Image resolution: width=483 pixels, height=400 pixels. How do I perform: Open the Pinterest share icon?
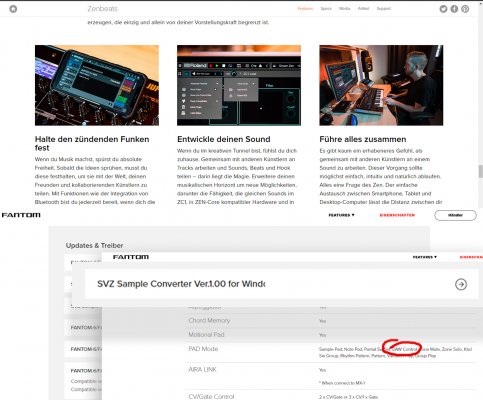[x=465, y=9]
